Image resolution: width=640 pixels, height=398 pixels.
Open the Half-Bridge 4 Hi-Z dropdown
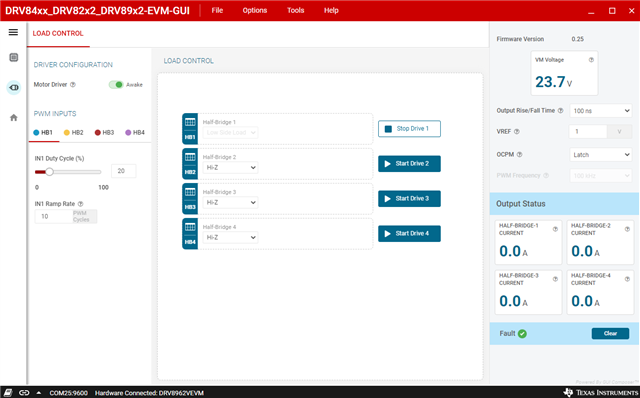coord(230,237)
